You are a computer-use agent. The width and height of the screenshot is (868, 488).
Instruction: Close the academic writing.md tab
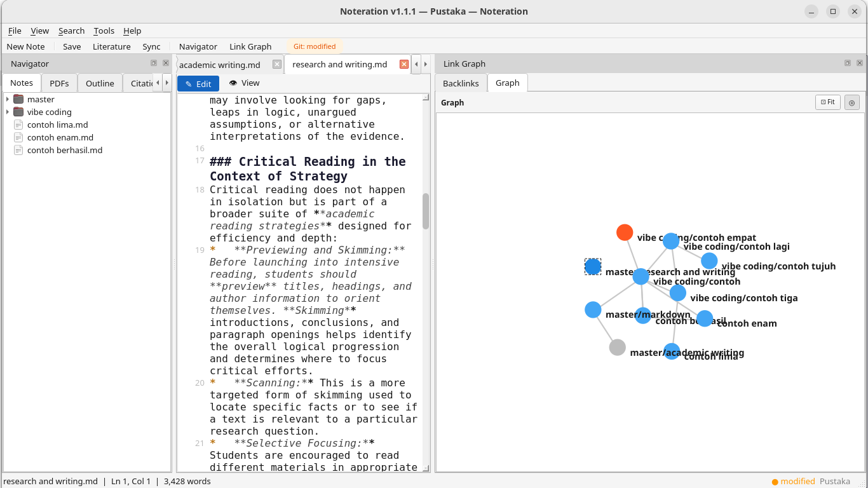276,64
